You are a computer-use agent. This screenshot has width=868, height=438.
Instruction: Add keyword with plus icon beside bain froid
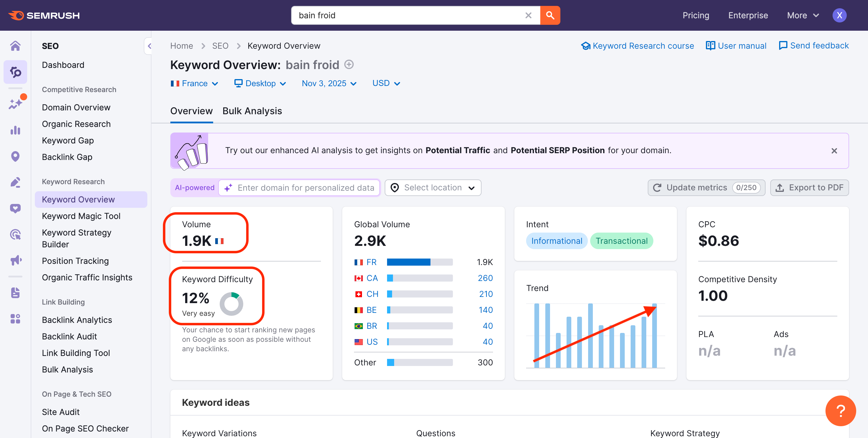pos(349,64)
